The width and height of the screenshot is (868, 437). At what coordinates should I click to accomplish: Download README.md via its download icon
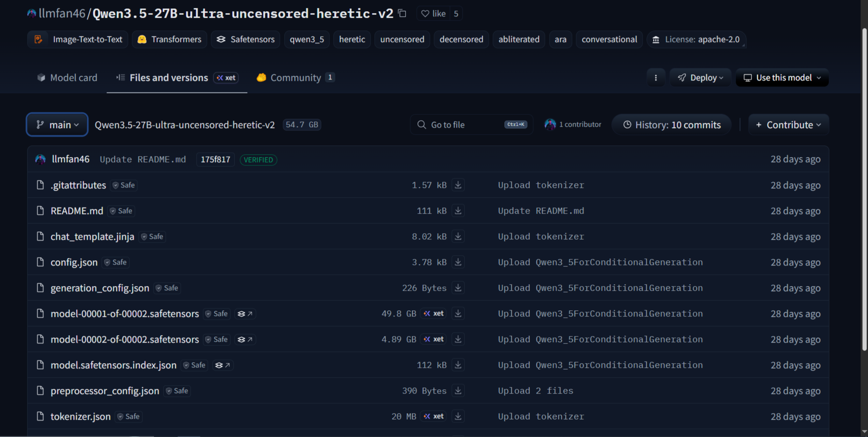click(458, 211)
